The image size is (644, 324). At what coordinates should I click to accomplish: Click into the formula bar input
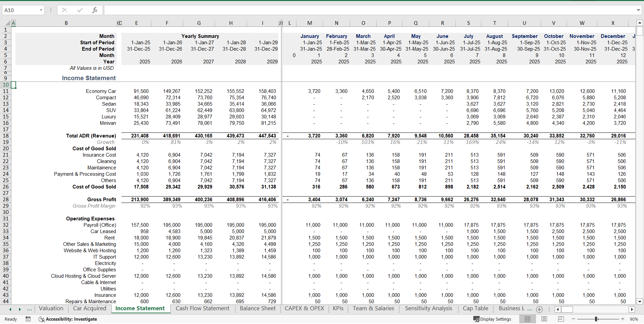point(369,10)
